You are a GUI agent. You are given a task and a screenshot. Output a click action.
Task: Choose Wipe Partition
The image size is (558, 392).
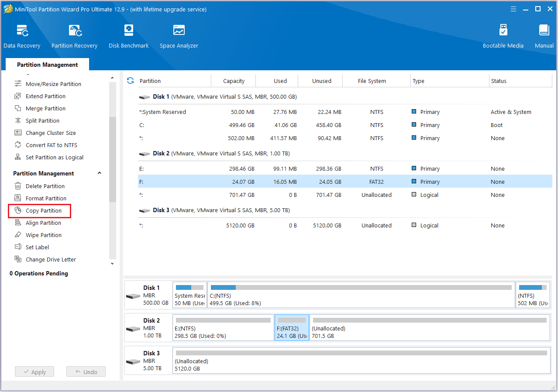(44, 235)
